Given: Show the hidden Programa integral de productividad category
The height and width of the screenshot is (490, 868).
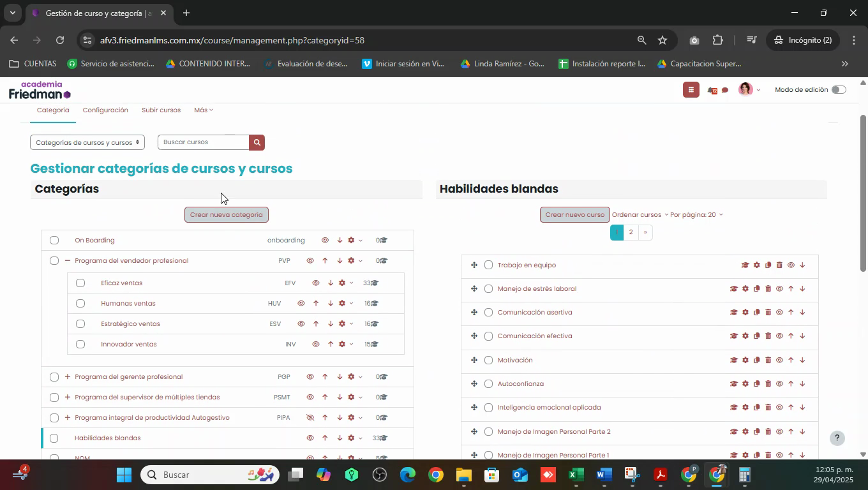Looking at the screenshot, I should [310, 418].
